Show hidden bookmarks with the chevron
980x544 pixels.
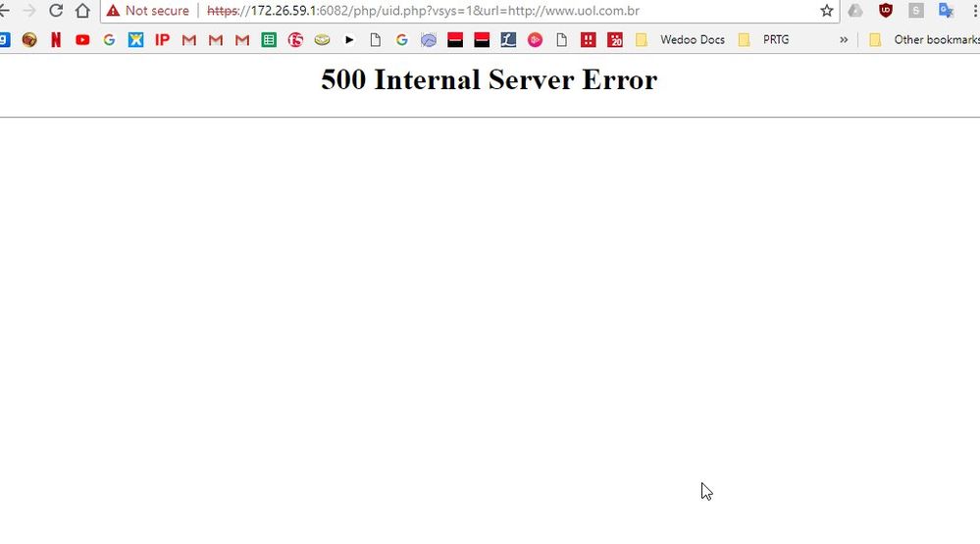tap(844, 40)
